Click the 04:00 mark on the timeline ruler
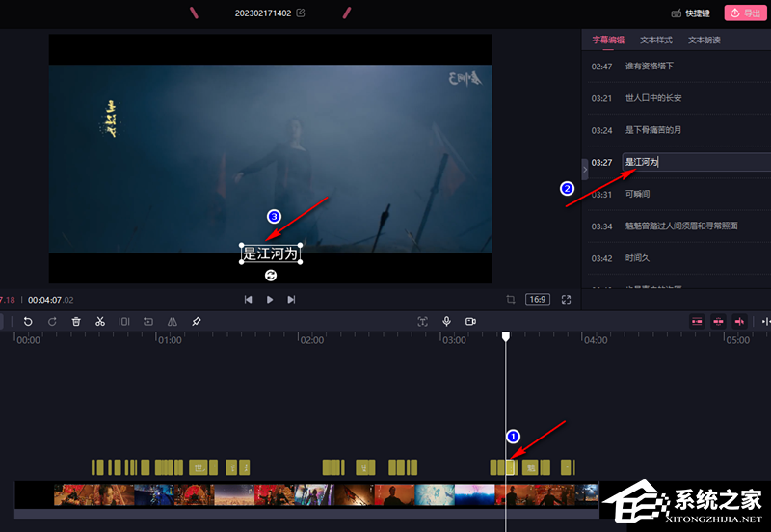The image size is (771, 532). (x=596, y=340)
